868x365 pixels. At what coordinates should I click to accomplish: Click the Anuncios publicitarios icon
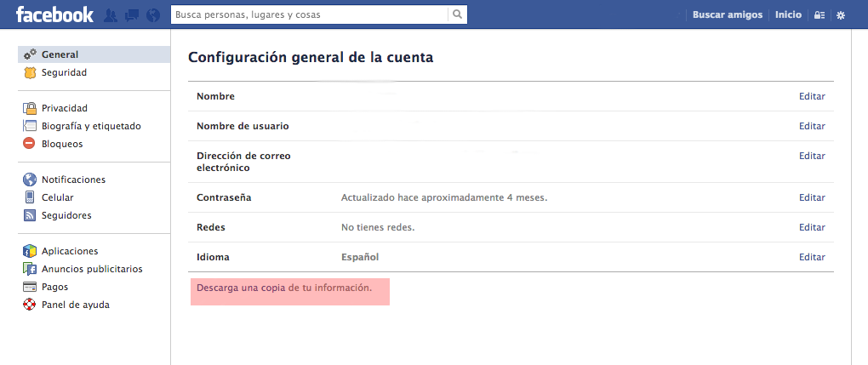coord(29,269)
